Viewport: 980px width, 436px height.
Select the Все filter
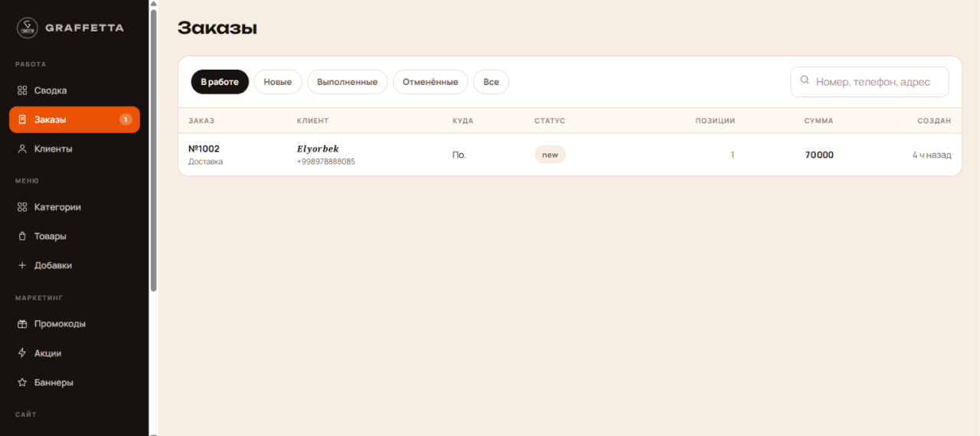[x=491, y=82]
